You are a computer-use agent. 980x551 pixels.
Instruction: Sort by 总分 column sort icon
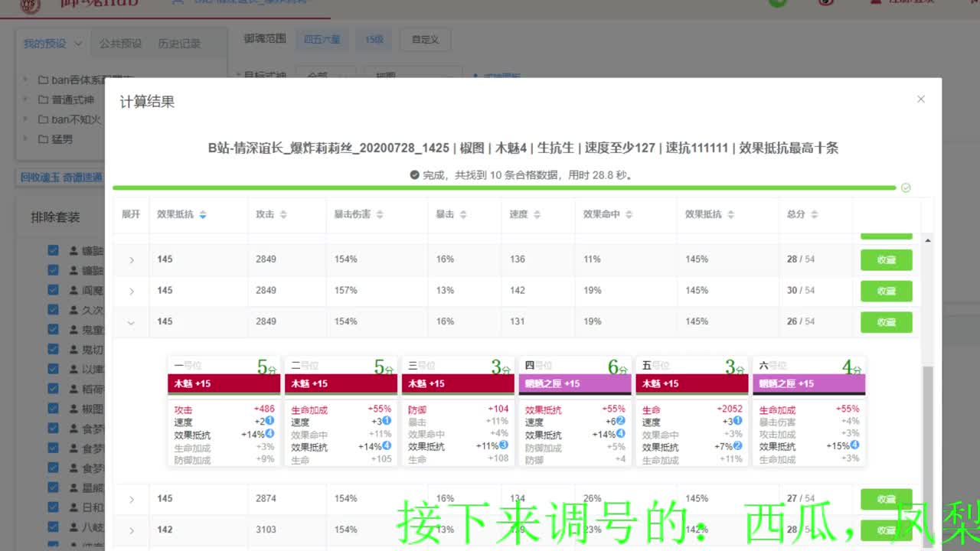click(815, 215)
